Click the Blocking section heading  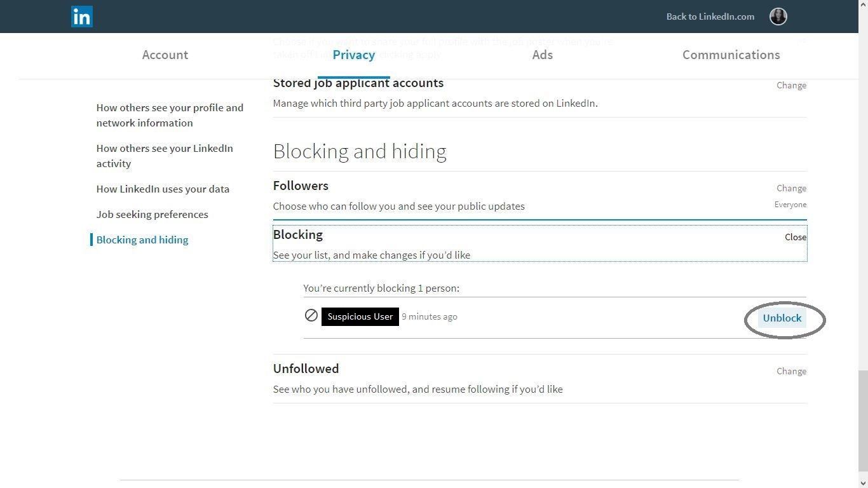pos(298,234)
